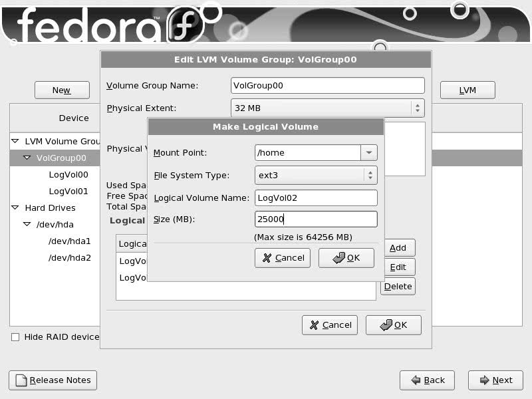Cancel the Edit LVM Volume Group dialog

coord(330,325)
